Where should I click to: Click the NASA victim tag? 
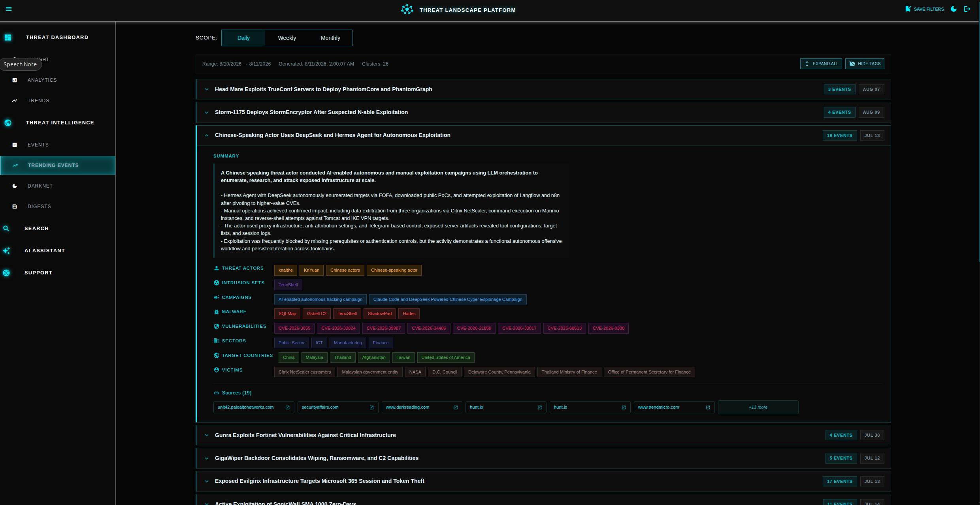415,372
